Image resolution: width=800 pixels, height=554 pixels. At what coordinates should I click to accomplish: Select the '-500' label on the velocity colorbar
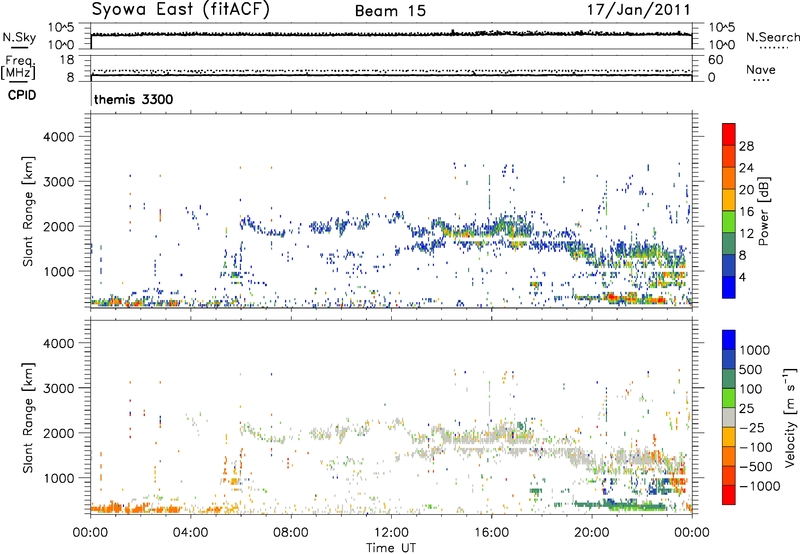755,467
